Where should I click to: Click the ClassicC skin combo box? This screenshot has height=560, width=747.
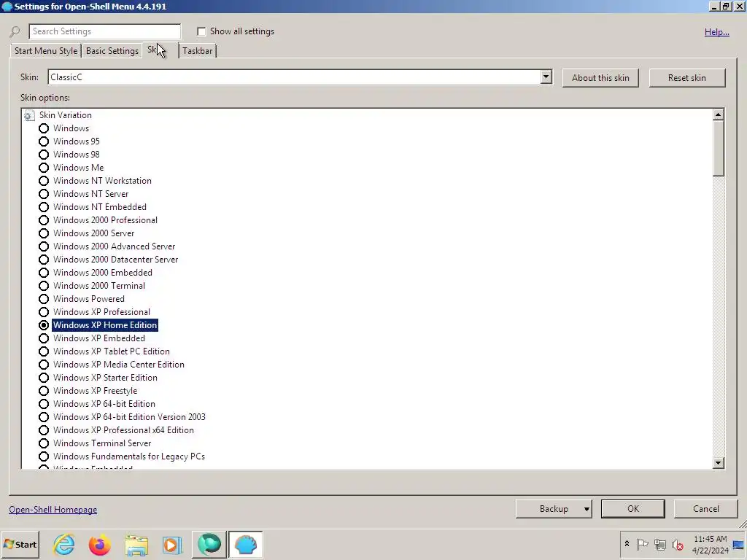300,77
